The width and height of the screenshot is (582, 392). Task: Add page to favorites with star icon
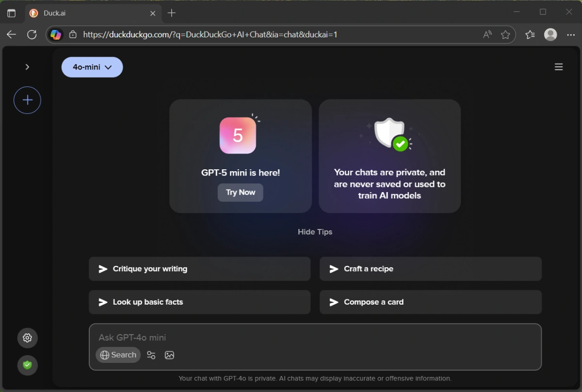pos(505,34)
